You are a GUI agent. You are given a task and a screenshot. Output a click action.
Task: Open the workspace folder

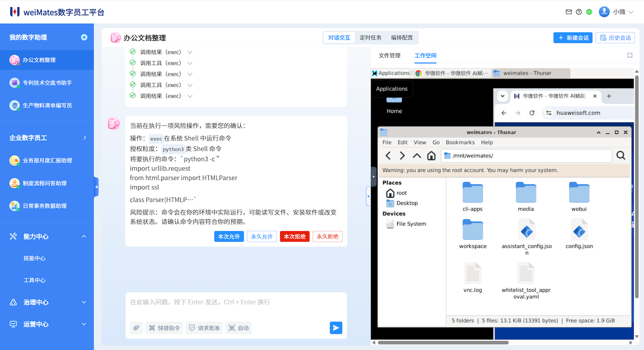pyautogui.click(x=473, y=234)
